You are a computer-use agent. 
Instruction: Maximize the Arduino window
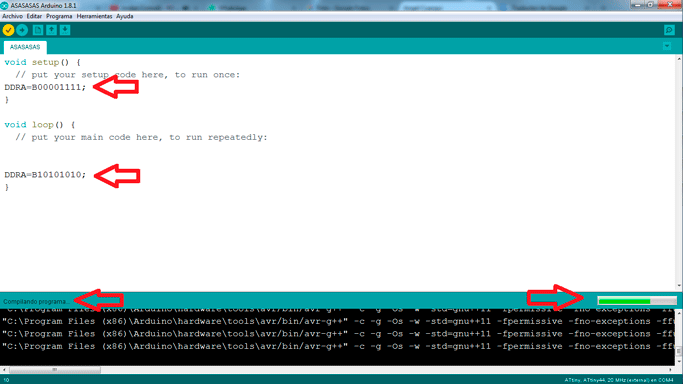click(650, 5)
